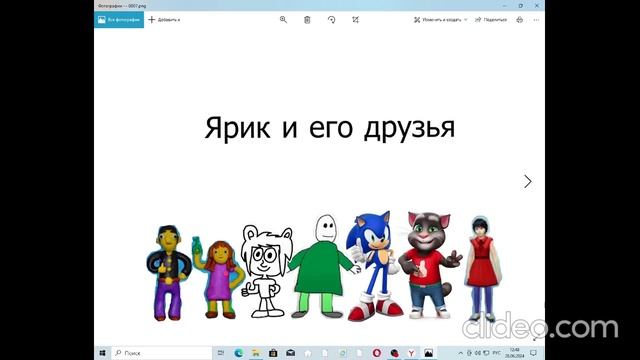Viewport: 640px width, 360px height.
Task: Expand the 'Изменить и создать' dropdown
Action: [x=440, y=20]
